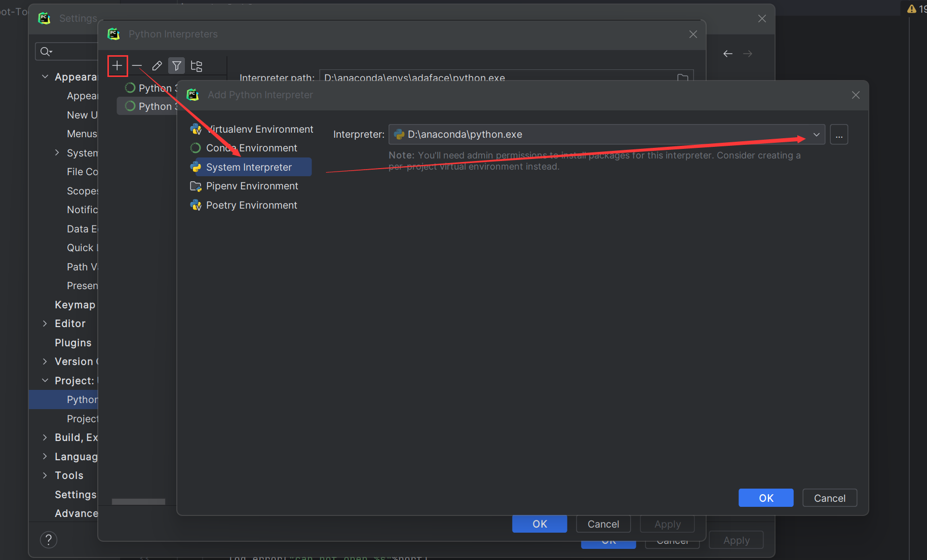Expand the Languages & Frameworks section
Screen dimensions: 927x560
pos(45,456)
